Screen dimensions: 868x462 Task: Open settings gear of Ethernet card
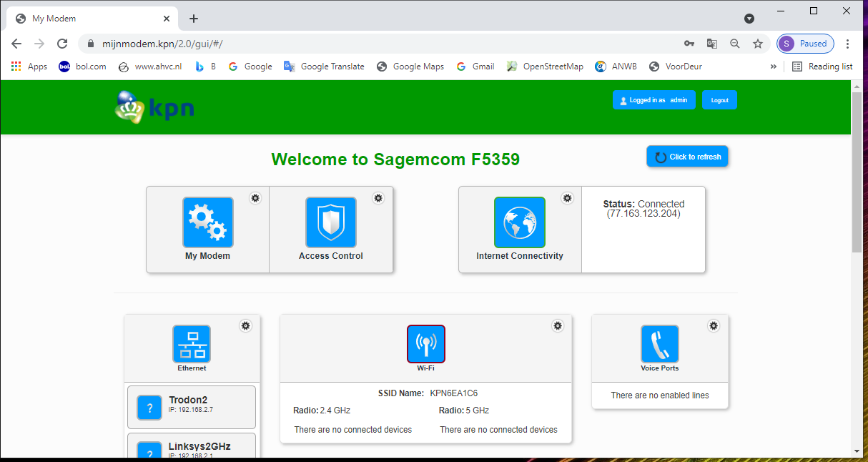click(x=246, y=326)
